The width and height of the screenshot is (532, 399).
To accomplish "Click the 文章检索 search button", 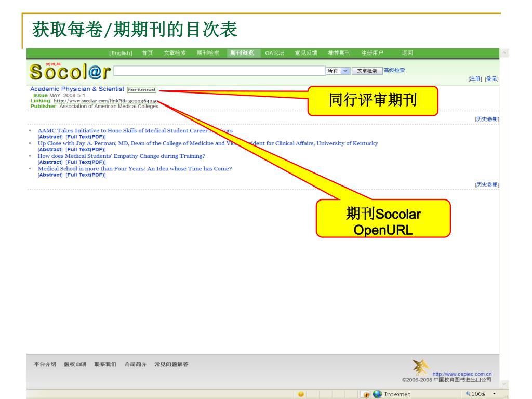I will [367, 71].
